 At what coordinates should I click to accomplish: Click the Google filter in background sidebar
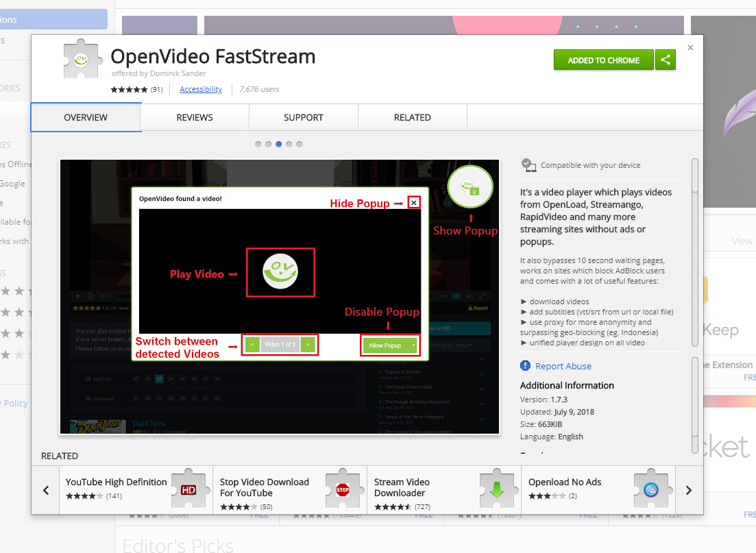[12, 184]
